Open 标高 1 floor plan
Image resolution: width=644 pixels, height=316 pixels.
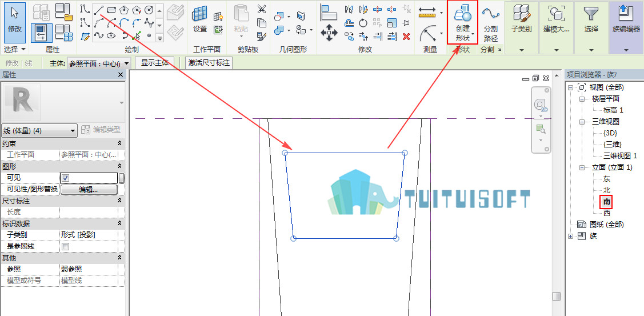point(613,110)
